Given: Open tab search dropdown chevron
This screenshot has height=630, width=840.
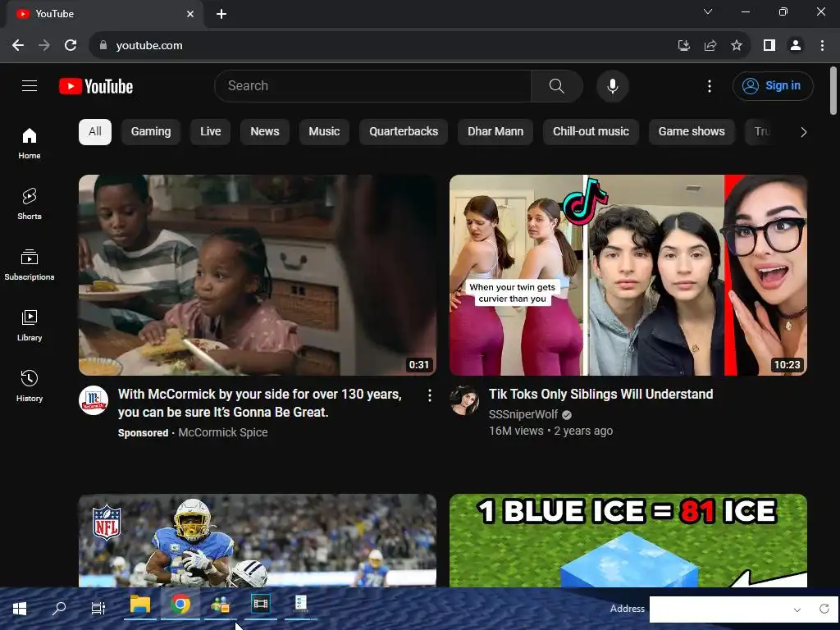Looking at the screenshot, I should point(708,11).
